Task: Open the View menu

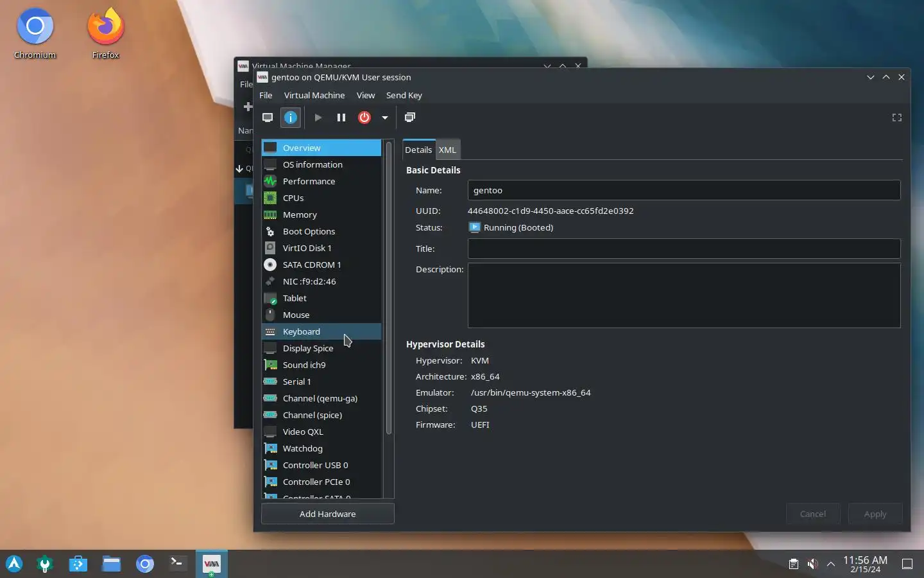Action: 366,95
